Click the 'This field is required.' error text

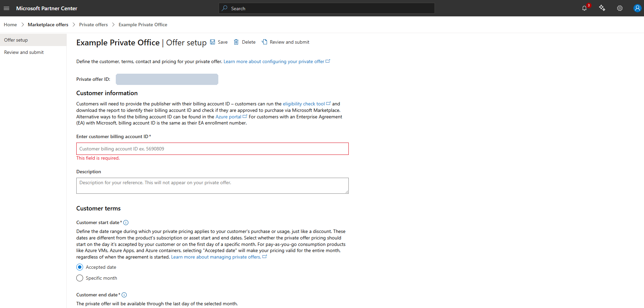98,158
